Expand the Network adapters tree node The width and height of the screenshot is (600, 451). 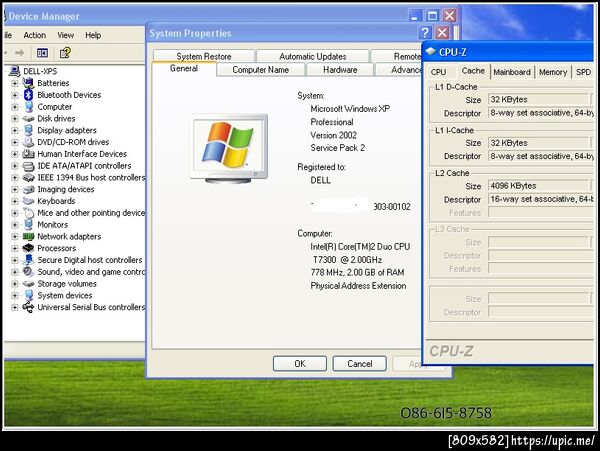pos(15,236)
